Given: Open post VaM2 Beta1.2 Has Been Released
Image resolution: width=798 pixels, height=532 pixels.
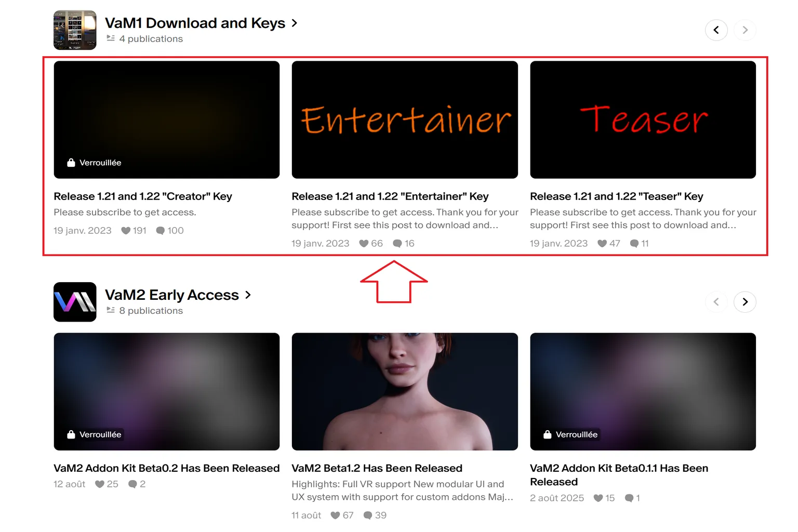Looking at the screenshot, I should [x=377, y=468].
